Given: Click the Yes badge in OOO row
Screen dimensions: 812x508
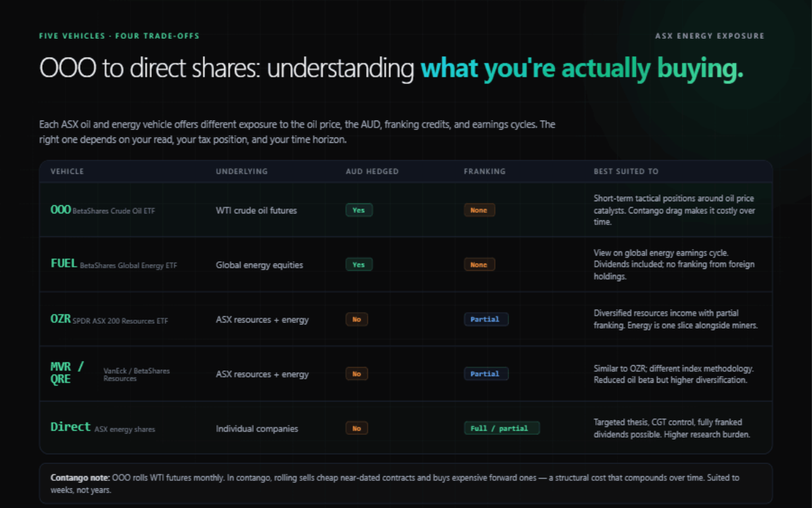Looking at the screenshot, I should (359, 210).
